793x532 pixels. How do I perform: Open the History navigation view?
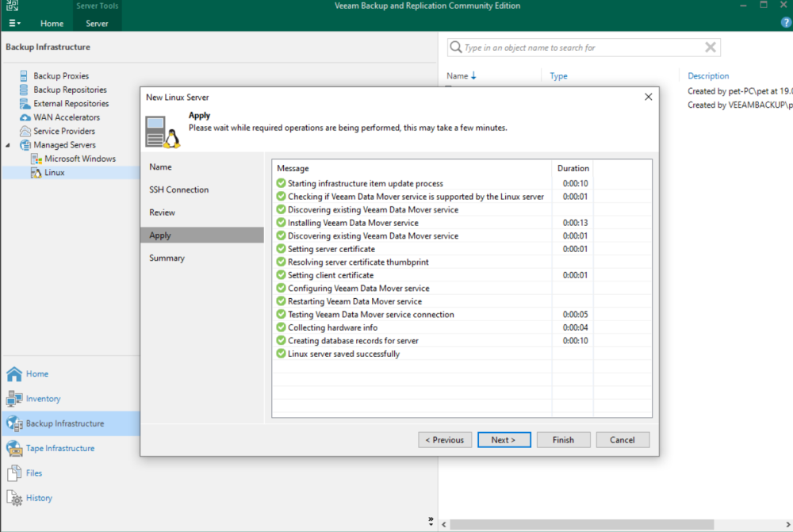pyautogui.click(x=39, y=498)
